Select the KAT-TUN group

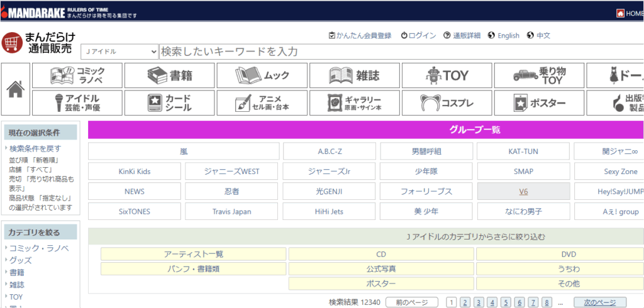523,151
